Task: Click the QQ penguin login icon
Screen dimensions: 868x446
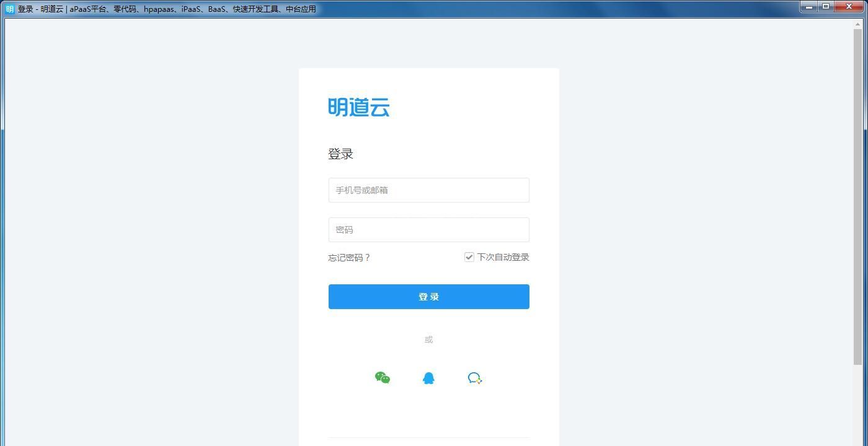Action: 428,378
